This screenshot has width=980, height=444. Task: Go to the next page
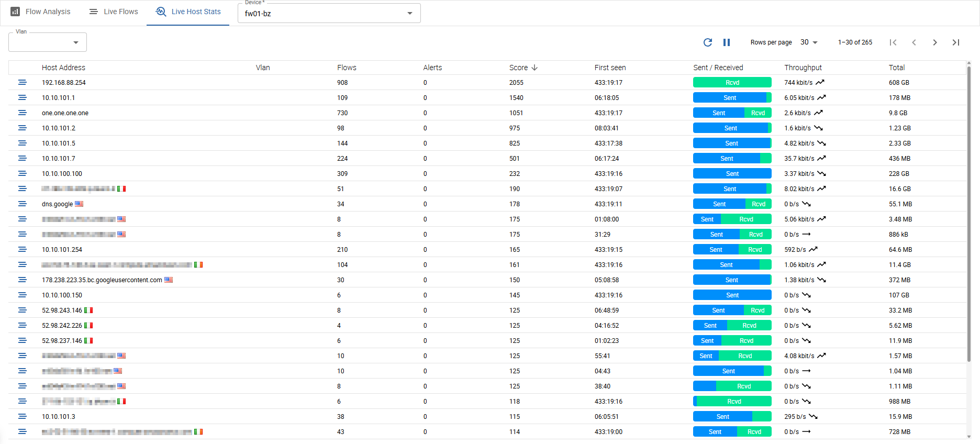(x=935, y=42)
